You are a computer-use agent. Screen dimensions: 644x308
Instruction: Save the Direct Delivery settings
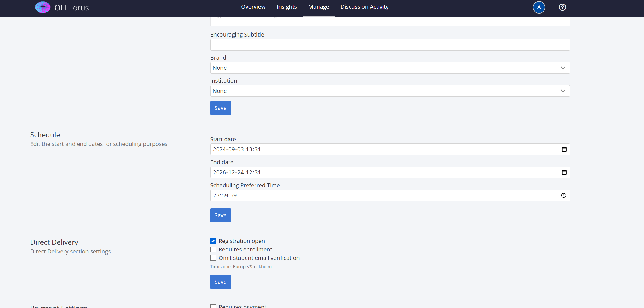coord(220,282)
